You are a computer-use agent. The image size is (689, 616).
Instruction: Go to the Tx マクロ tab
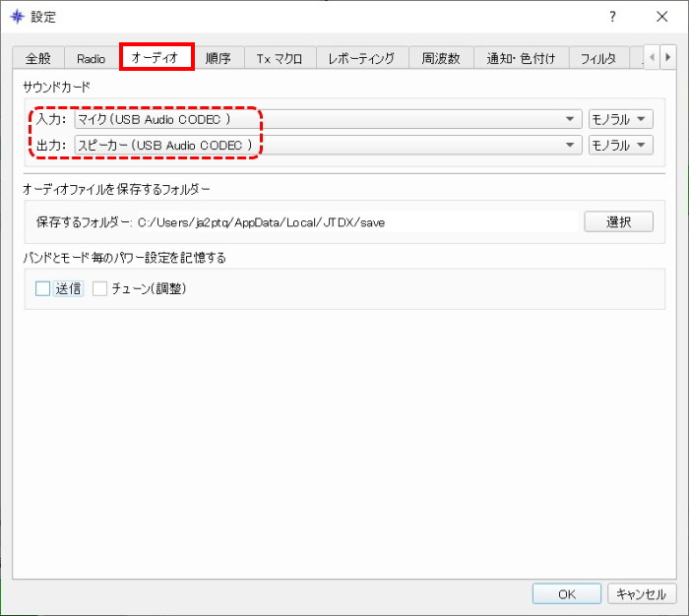pos(280,58)
